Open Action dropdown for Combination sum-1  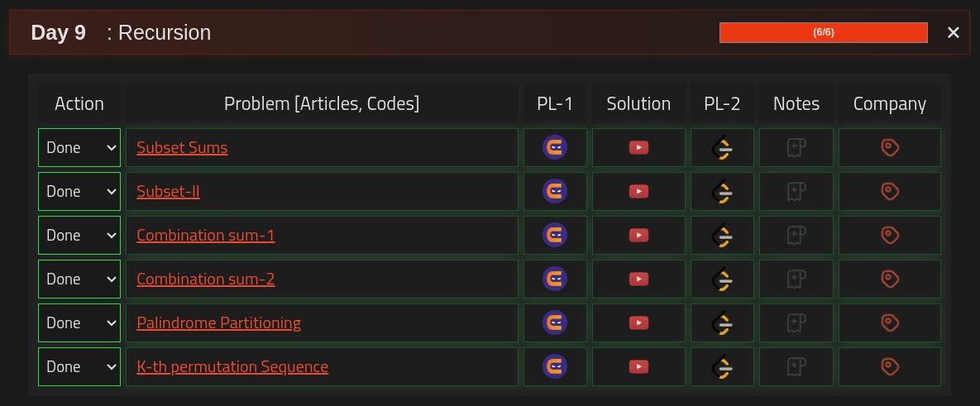coord(79,235)
